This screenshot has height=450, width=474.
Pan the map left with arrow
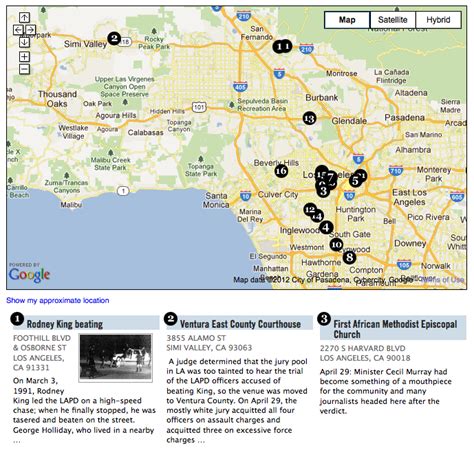pyautogui.click(x=18, y=30)
